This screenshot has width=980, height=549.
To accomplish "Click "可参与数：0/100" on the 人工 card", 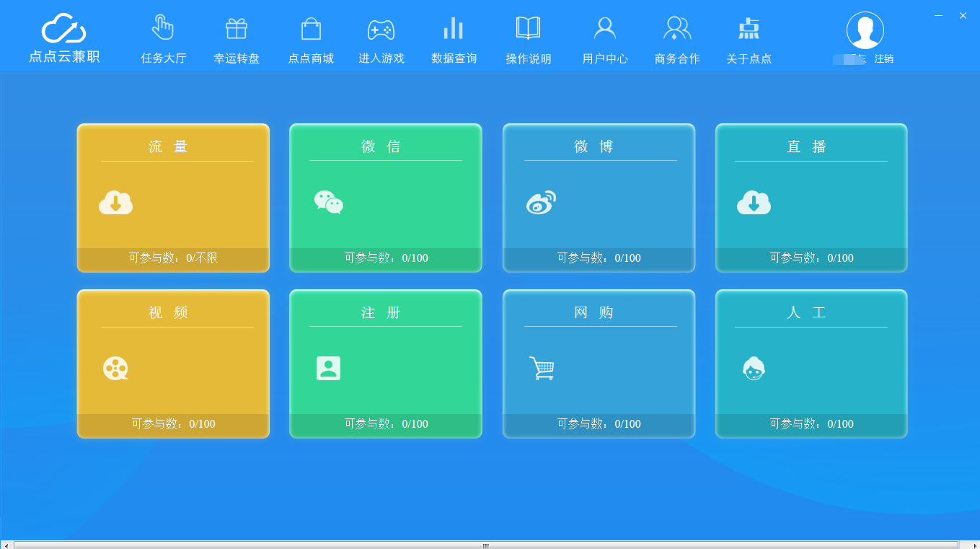I will [811, 424].
